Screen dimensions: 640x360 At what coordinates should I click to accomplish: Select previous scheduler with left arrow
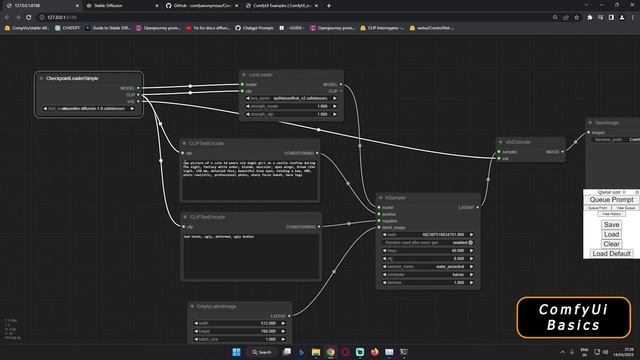click(x=384, y=275)
